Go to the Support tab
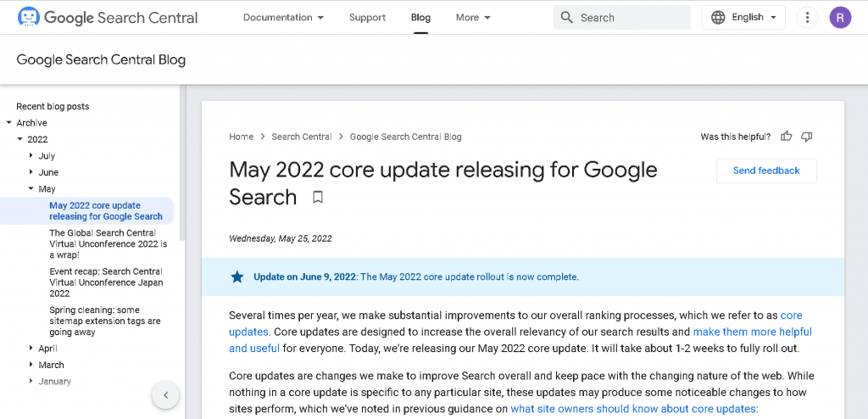This screenshot has width=868, height=419. [x=367, y=17]
